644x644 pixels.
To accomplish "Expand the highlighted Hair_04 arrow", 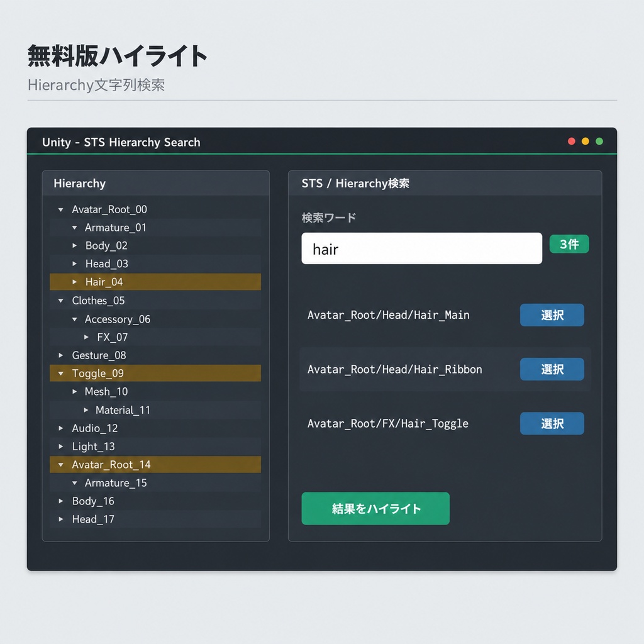I will [x=74, y=282].
